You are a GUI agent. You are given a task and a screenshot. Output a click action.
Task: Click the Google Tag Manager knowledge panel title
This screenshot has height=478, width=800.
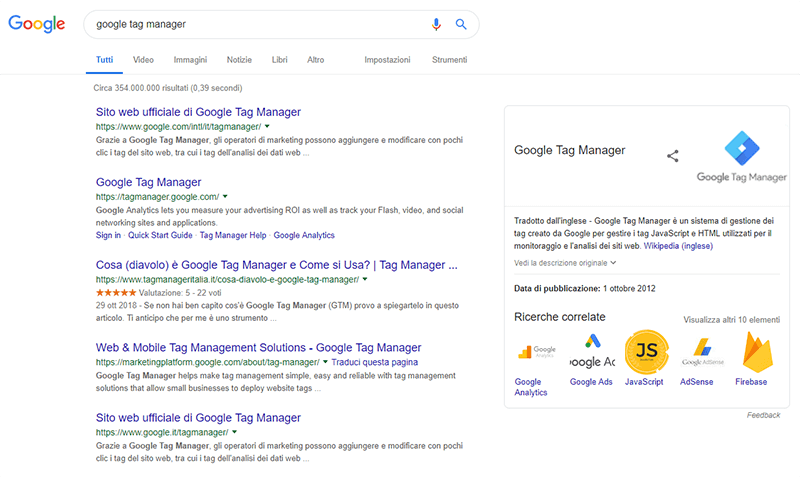(569, 150)
